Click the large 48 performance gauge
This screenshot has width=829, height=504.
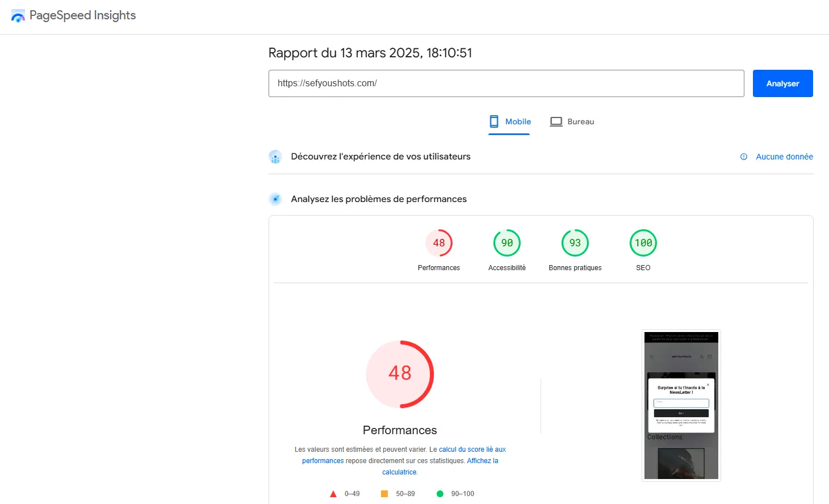point(400,374)
